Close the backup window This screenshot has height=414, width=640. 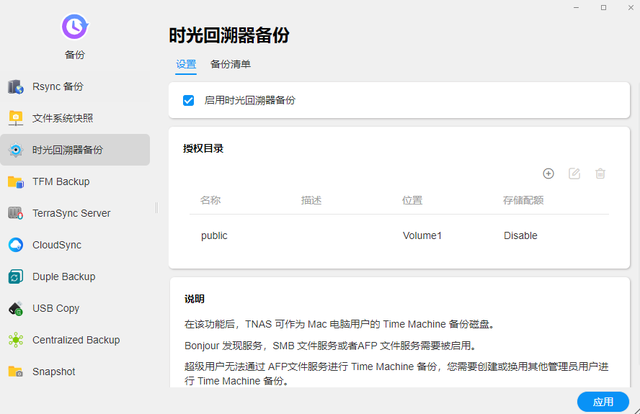click(x=631, y=7)
